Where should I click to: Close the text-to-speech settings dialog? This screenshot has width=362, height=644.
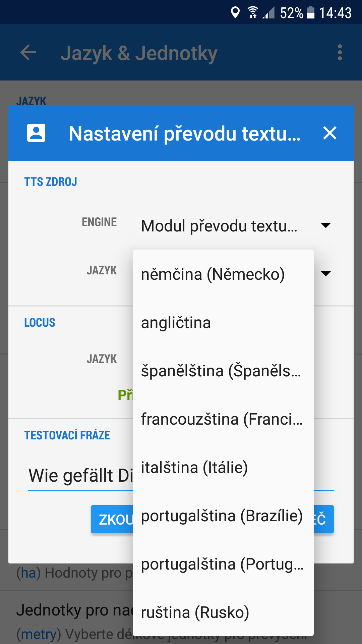point(329,133)
